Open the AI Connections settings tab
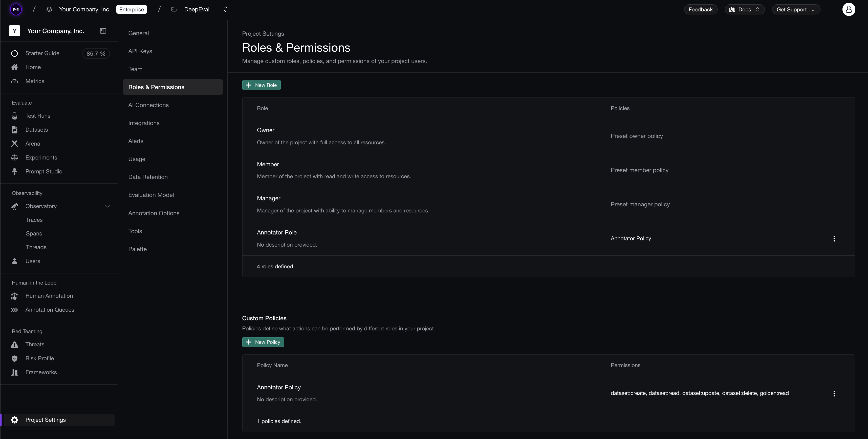This screenshot has height=439, width=868. tap(148, 105)
